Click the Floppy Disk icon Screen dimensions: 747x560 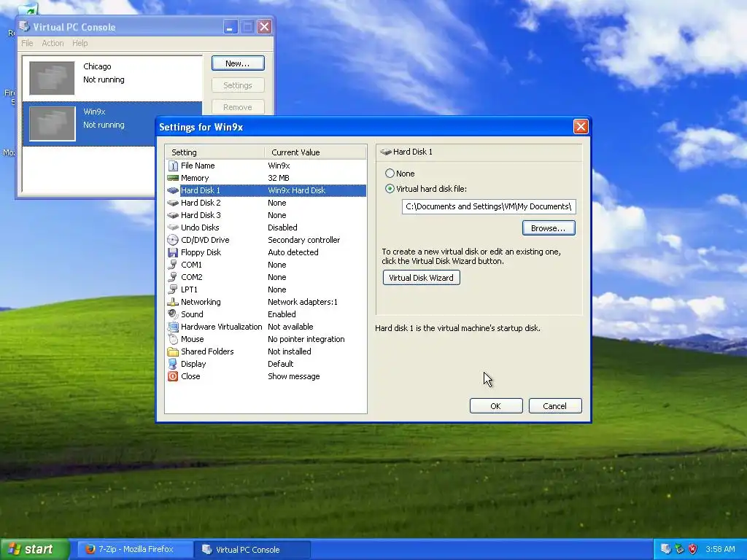click(173, 252)
